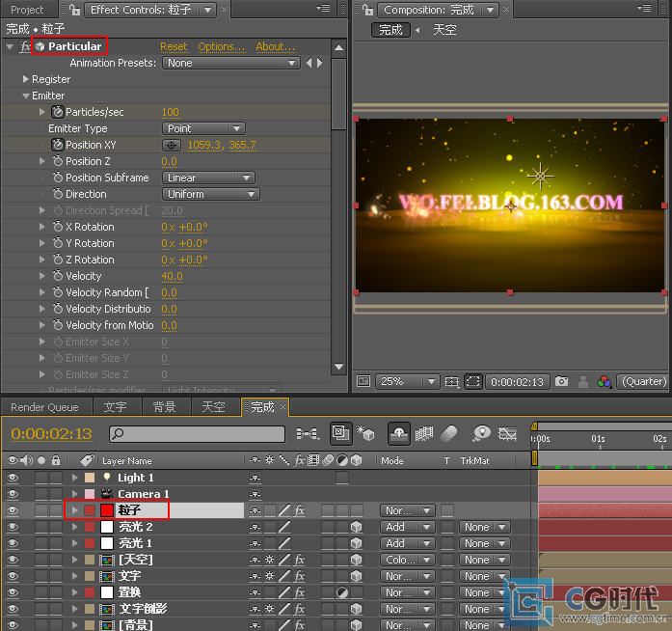Click the Particles/sec value 100
Screen dimensions: 672x631
pyautogui.click(x=170, y=112)
